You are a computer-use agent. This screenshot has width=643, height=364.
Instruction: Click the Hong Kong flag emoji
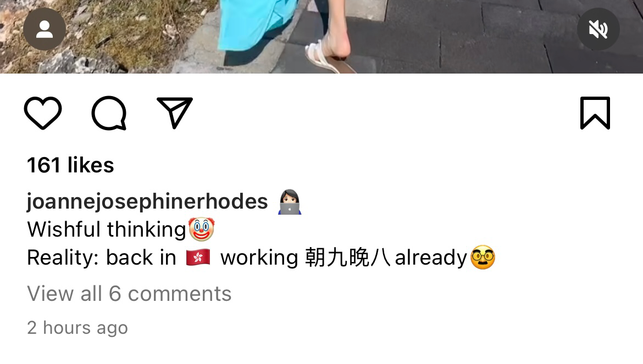(x=198, y=257)
